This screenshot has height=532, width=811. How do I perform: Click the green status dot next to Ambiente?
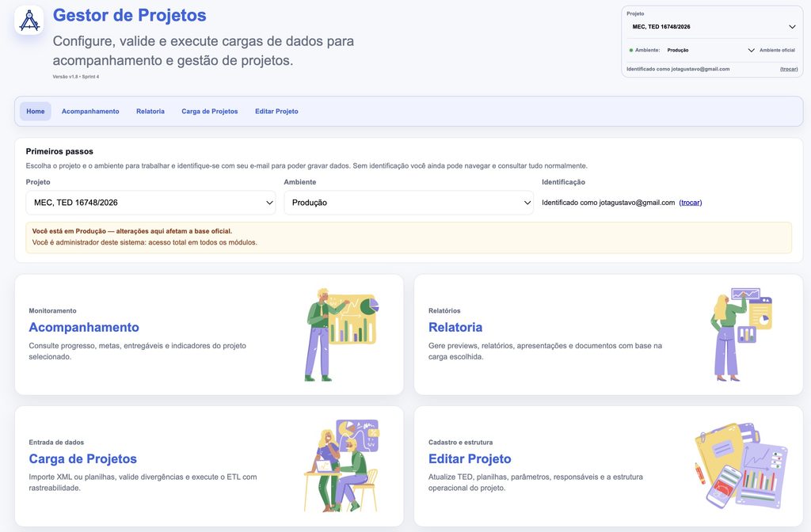(x=631, y=50)
